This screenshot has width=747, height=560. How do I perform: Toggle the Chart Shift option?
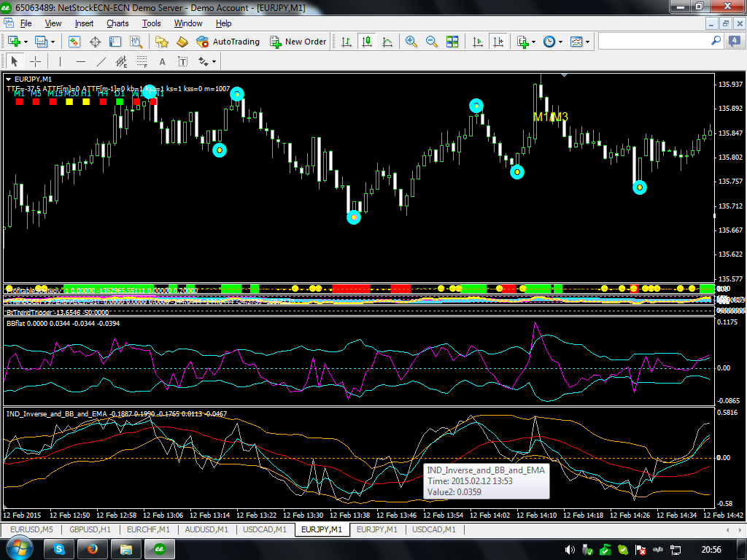point(499,42)
